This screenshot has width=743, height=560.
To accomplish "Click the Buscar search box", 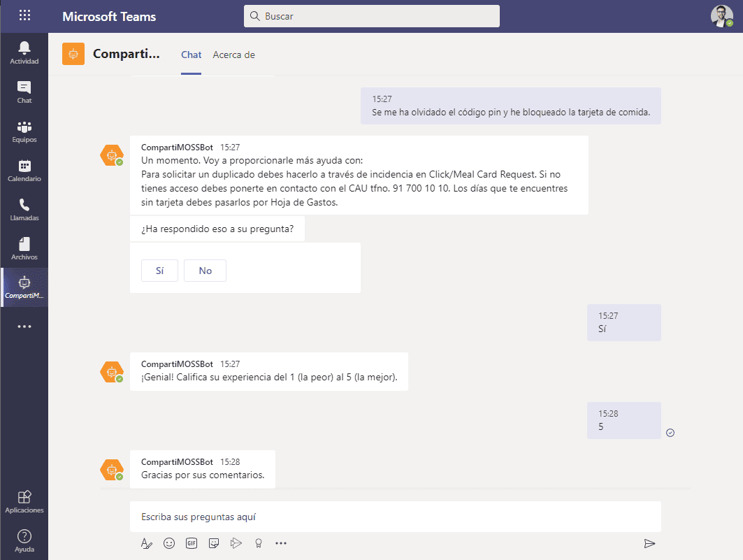I will 371,15.
